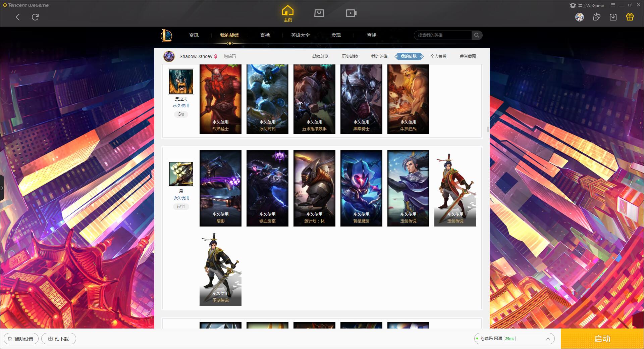Switch to 我的英雄 sub-tab
The width and height of the screenshot is (644, 349).
379,56
